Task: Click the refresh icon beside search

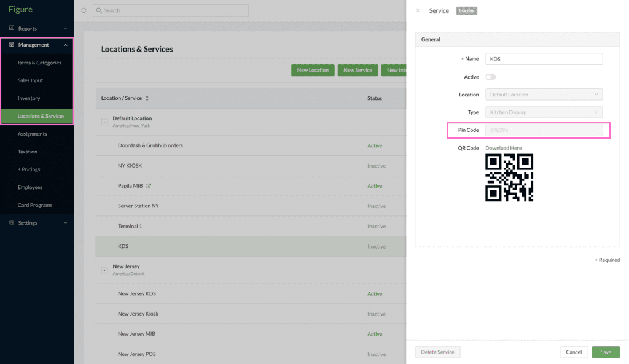Action: pos(84,10)
